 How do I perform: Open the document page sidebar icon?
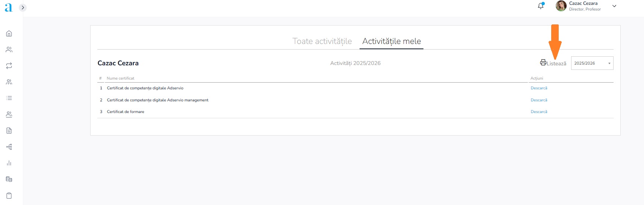click(9, 131)
